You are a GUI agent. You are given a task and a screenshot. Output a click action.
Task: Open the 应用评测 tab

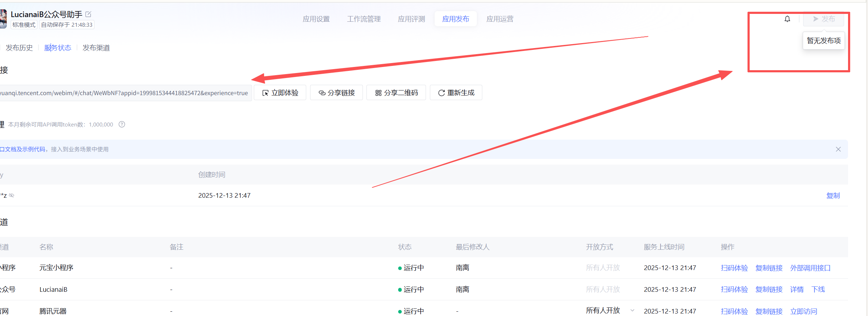point(412,19)
